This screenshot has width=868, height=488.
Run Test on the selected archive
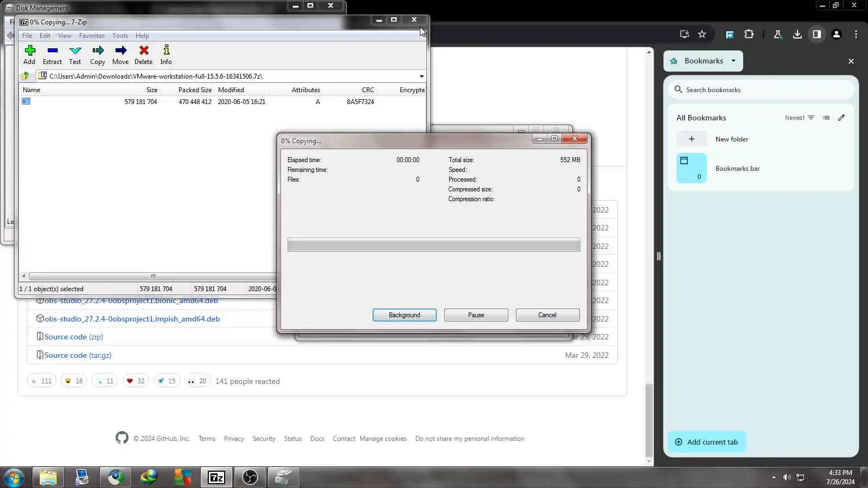pos(75,55)
